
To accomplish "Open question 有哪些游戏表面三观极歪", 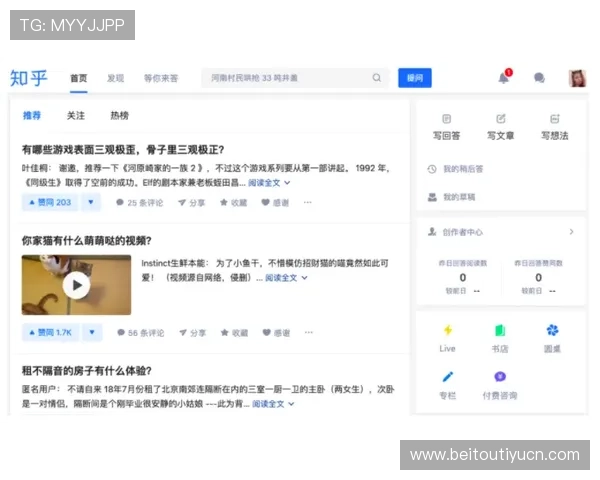I will click(x=123, y=150).
